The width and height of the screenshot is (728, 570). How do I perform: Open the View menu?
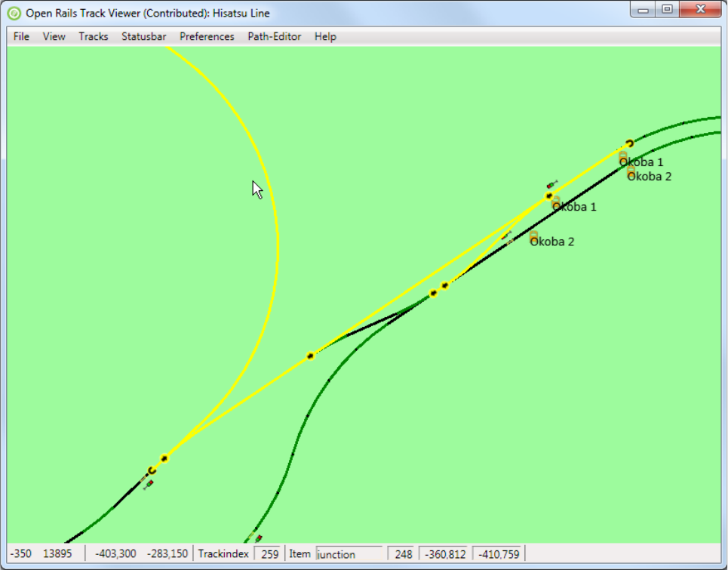pyautogui.click(x=54, y=37)
